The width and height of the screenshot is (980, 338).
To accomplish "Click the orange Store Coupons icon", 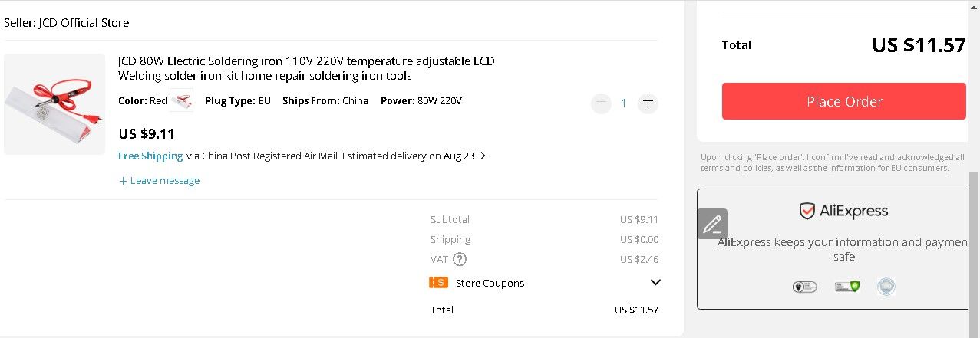I will 438,282.
